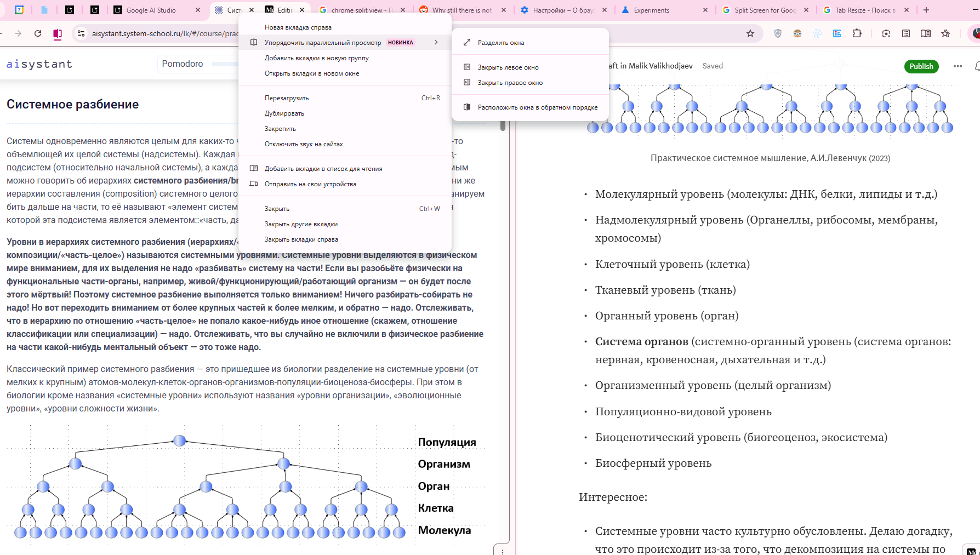Viewport: 980px width, 555px height.
Task: Choose 'Разделить окна' in the submenu
Action: click(x=500, y=42)
